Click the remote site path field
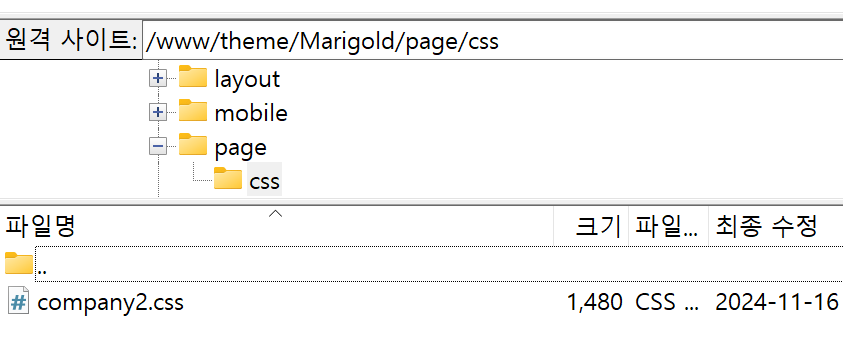This screenshot has height=360, width=843. click(x=492, y=40)
